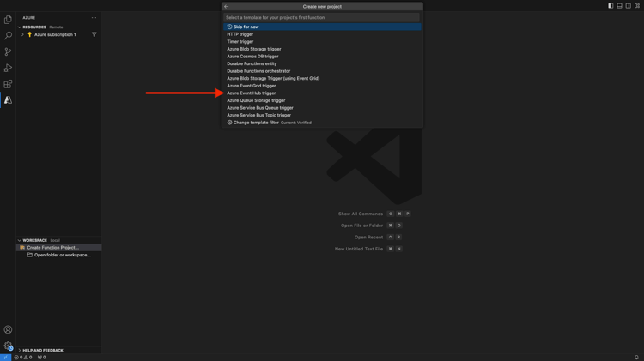Viewport: 644px width, 361px height.
Task: Select Azure Blob Storage trigger template
Action: click(x=322, y=49)
